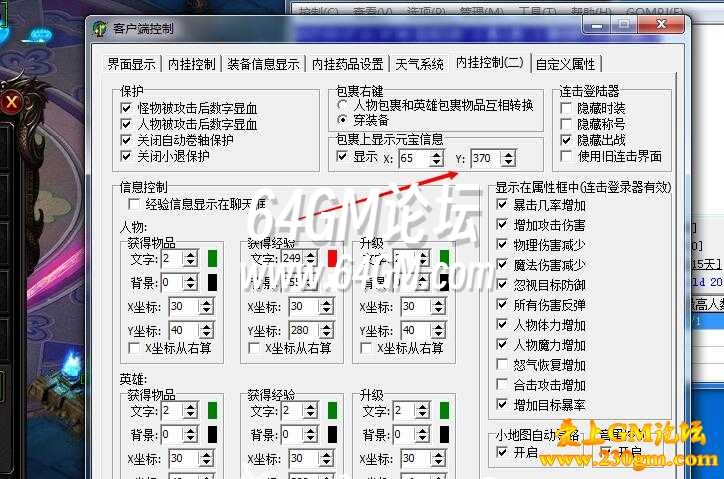
Task: Open the 内挂控制 tab
Action: (192, 64)
